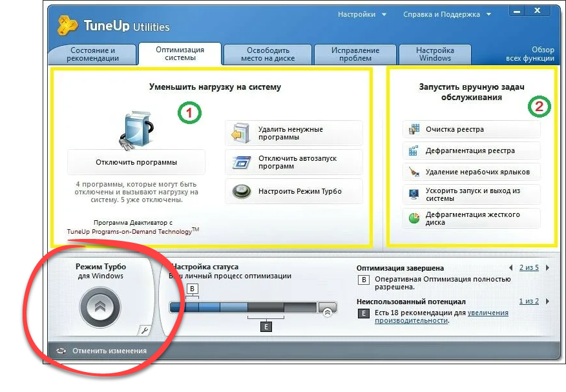Show next Неиспользованный потенциал item
Screen dimensions: 566x392
[548, 301]
